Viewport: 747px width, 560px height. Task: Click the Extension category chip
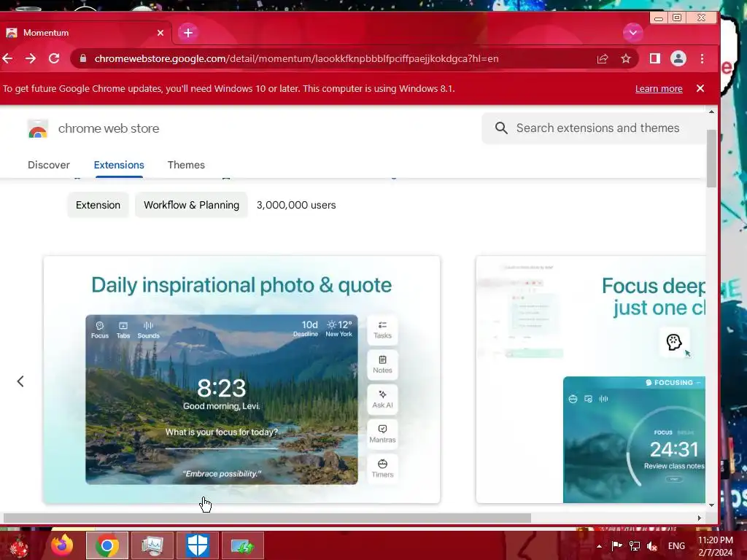(x=98, y=205)
